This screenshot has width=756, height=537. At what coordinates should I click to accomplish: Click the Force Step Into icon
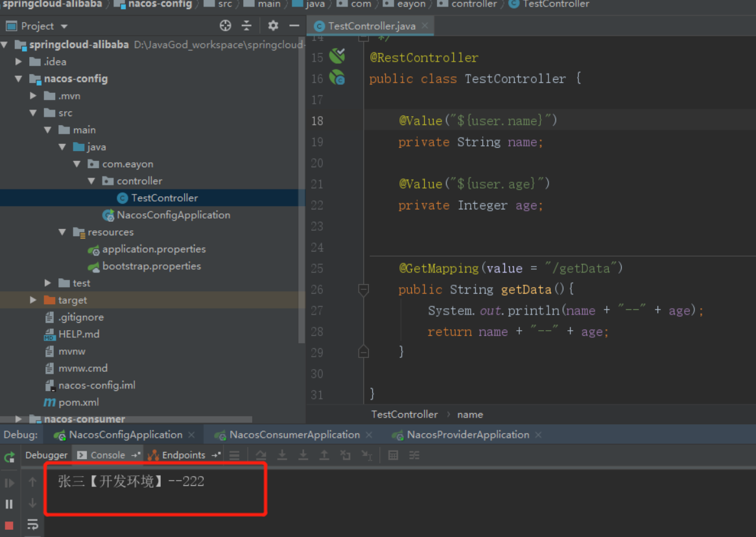click(x=303, y=455)
